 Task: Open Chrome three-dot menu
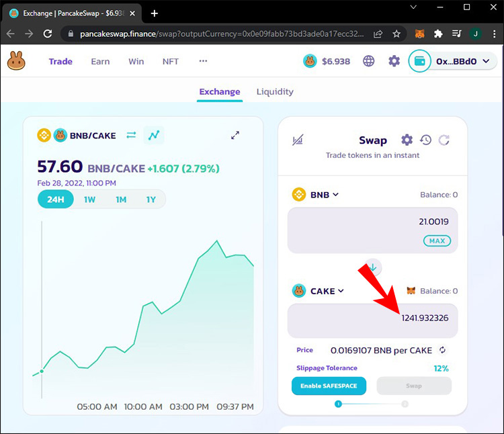(x=495, y=34)
